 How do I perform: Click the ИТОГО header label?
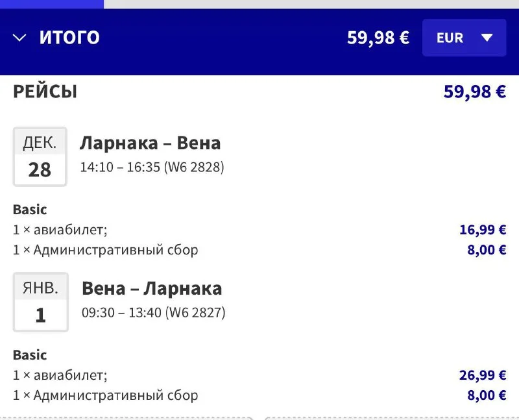69,38
